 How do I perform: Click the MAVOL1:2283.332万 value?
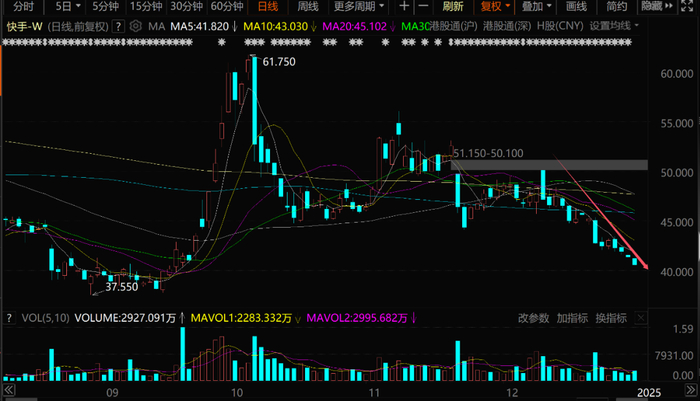241,318
